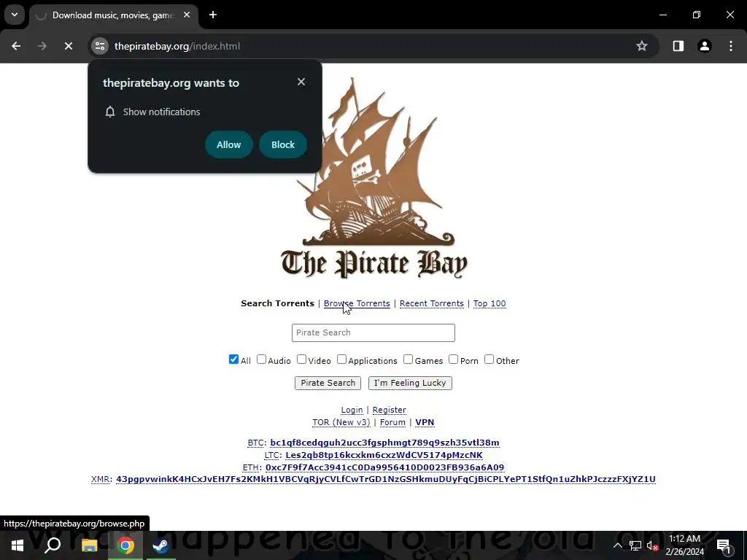Show hidden system tray icons
Screen dimensions: 747x560
pyautogui.click(x=617, y=545)
